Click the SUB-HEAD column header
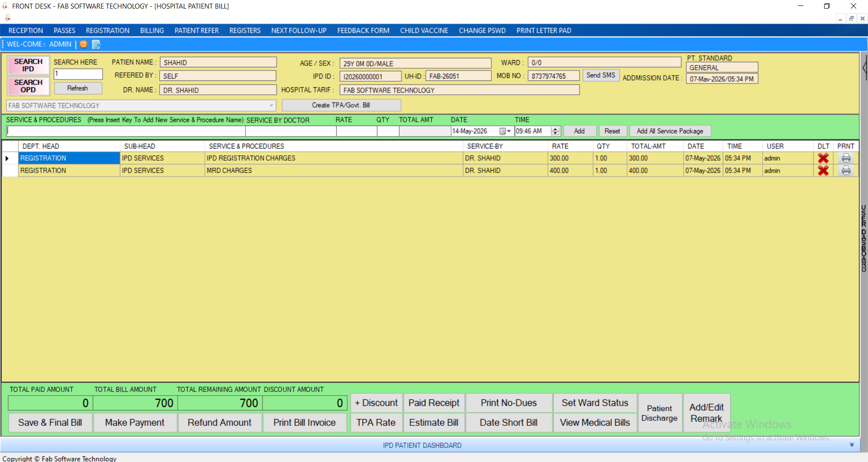 162,146
